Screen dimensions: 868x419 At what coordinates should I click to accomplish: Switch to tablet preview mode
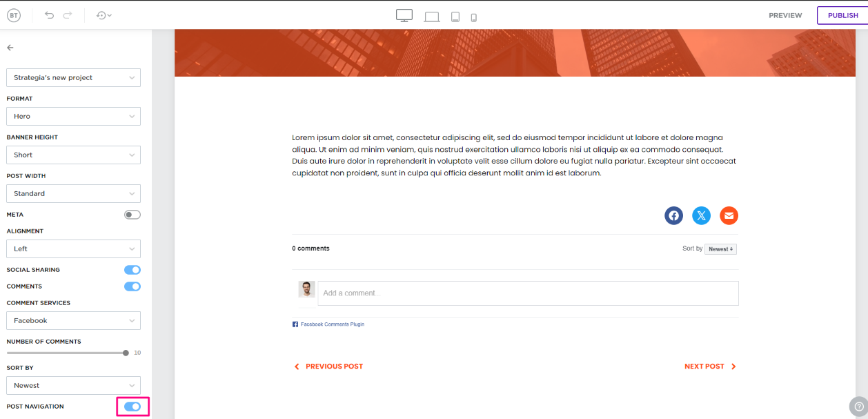(455, 17)
